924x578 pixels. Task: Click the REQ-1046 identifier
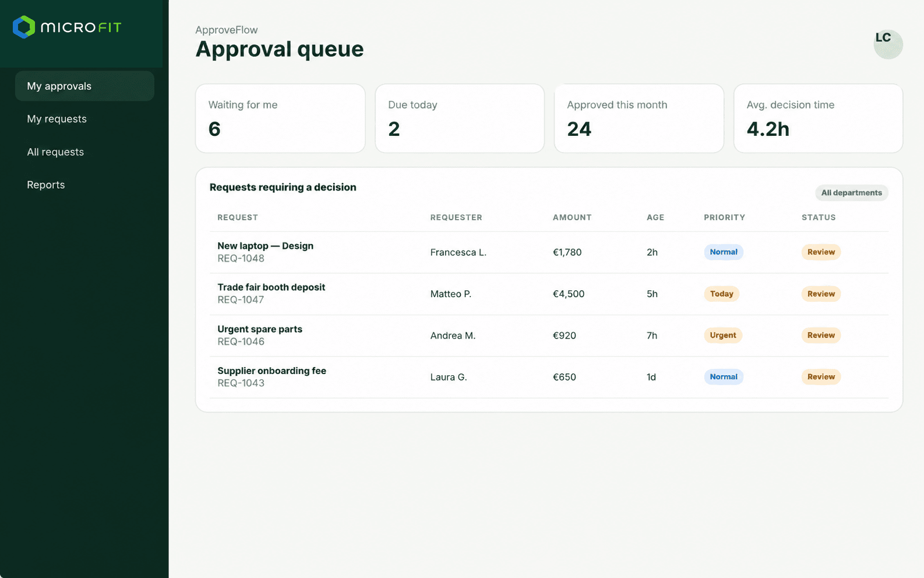click(x=241, y=341)
